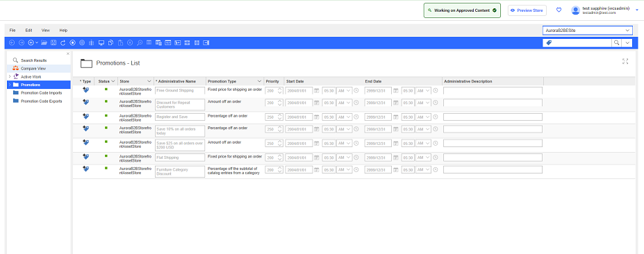Sort by the End Date column header
This screenshot has height=254, width=644.
pyautogui.click(x=402, y=81)
